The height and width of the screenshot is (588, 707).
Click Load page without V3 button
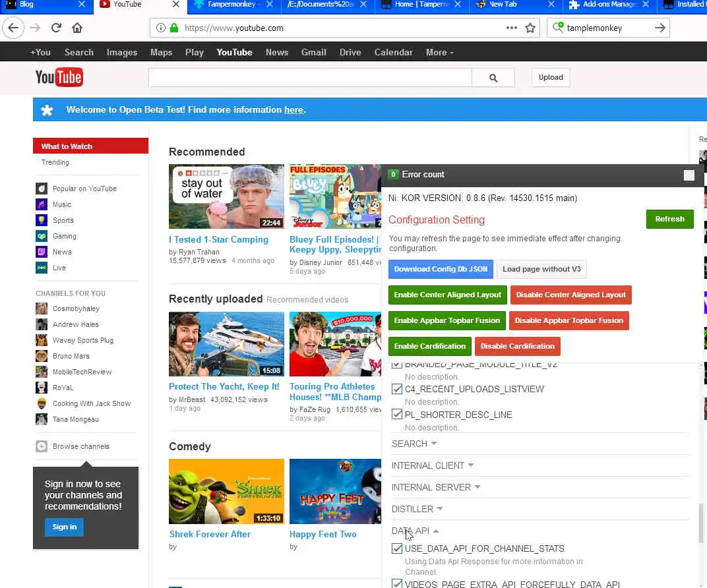tap(541, 269)
